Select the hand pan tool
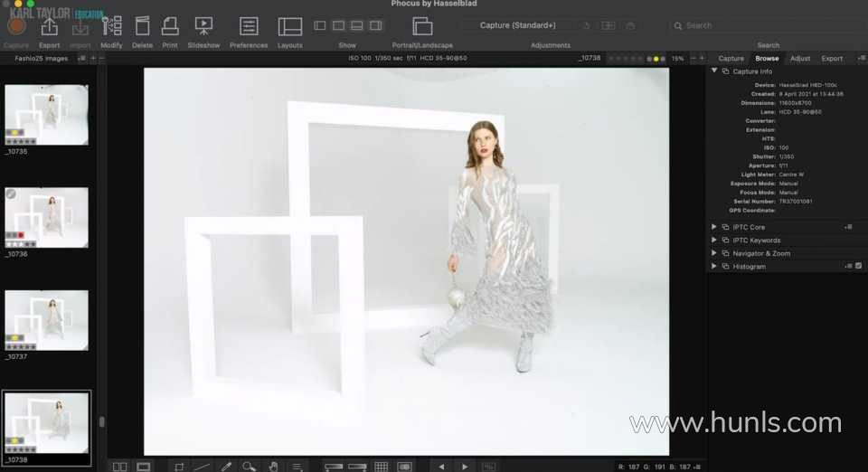This screenshot has height=472, width=868. click(272, 467)
